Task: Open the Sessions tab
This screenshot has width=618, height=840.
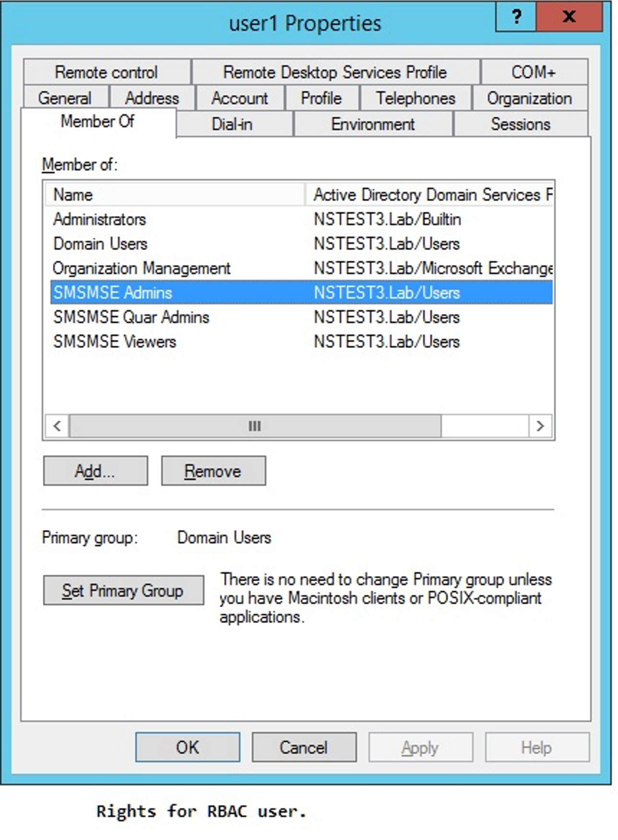Action: point(521,124)
